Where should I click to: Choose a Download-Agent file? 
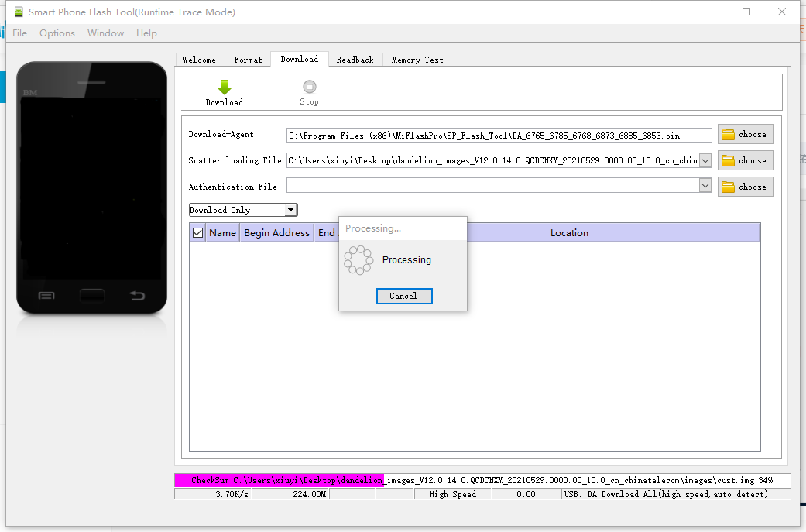(x=746, y=134)
